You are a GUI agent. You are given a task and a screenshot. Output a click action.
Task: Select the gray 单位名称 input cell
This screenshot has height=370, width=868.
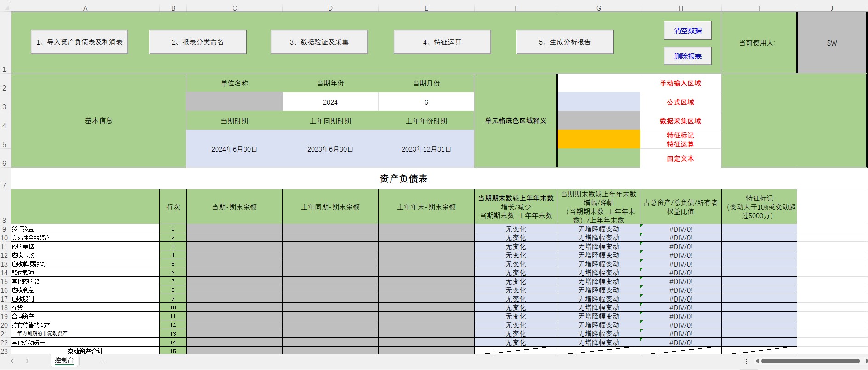click(234, 102)
